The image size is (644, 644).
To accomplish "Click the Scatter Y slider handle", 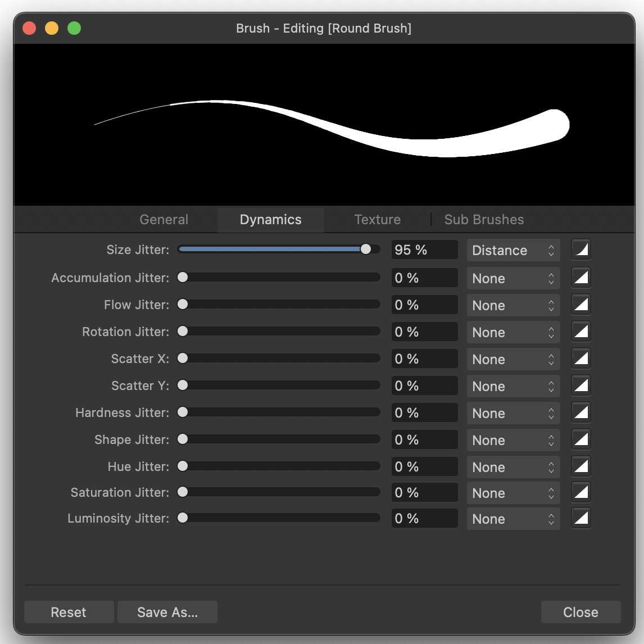I will pyautogui.click(x=183, y=385).
